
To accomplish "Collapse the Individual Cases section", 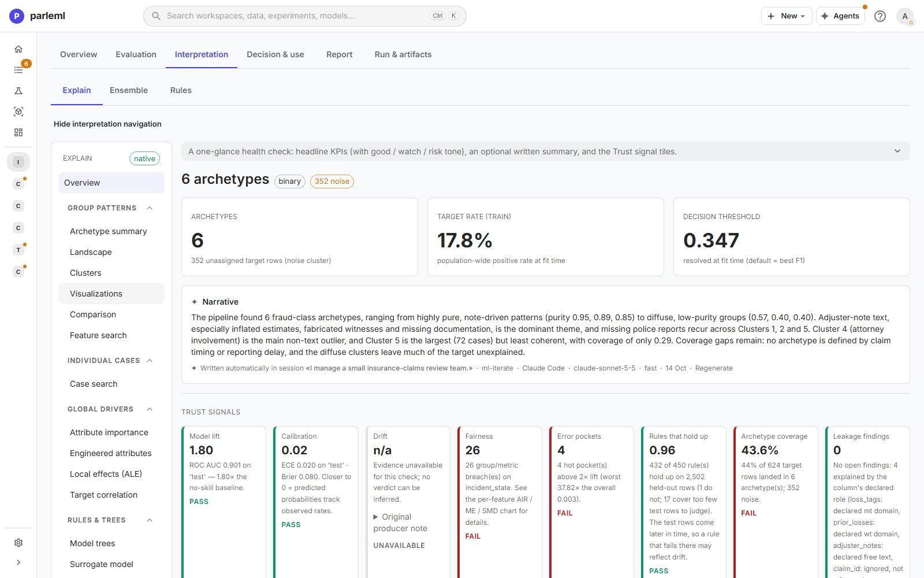I will tap(150, 361).
